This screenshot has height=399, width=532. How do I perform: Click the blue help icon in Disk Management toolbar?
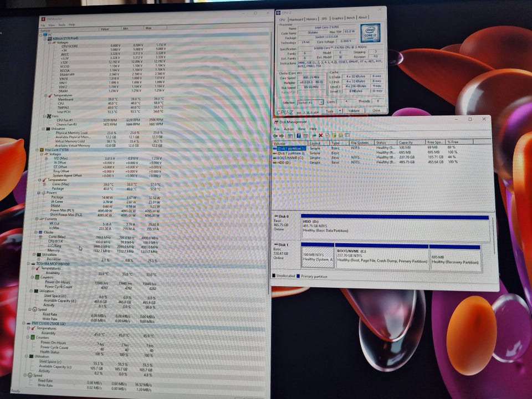click(299, 135)
